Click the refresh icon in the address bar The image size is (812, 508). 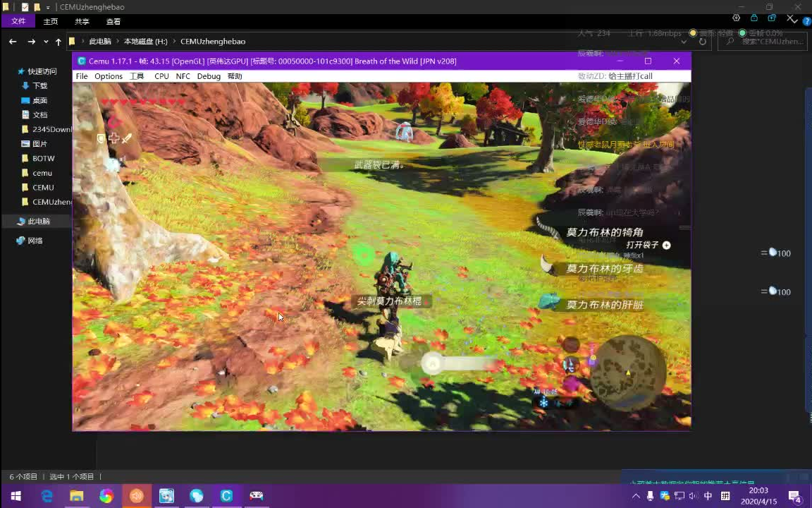(x=703, y=42)
